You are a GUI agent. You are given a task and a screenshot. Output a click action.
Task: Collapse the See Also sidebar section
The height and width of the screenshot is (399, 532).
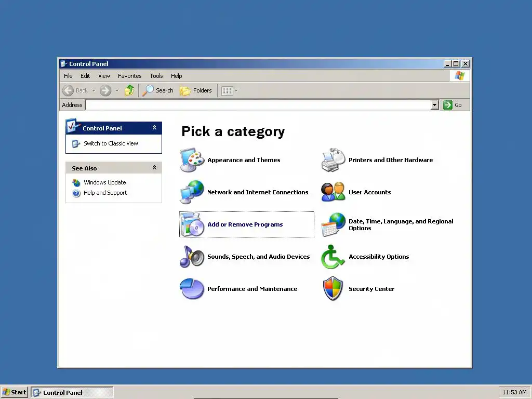[154, 168]
